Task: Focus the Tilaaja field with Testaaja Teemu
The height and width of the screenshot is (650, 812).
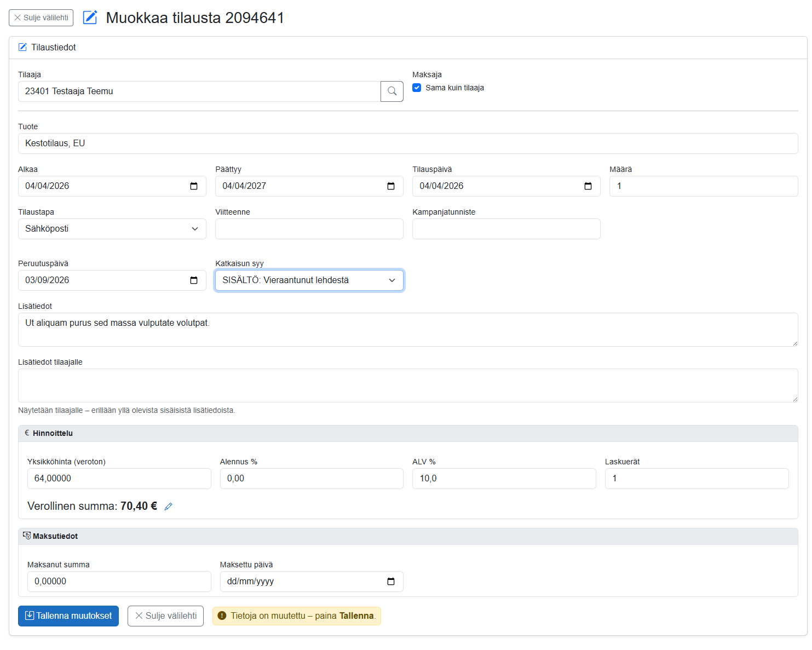Action: 199,91
